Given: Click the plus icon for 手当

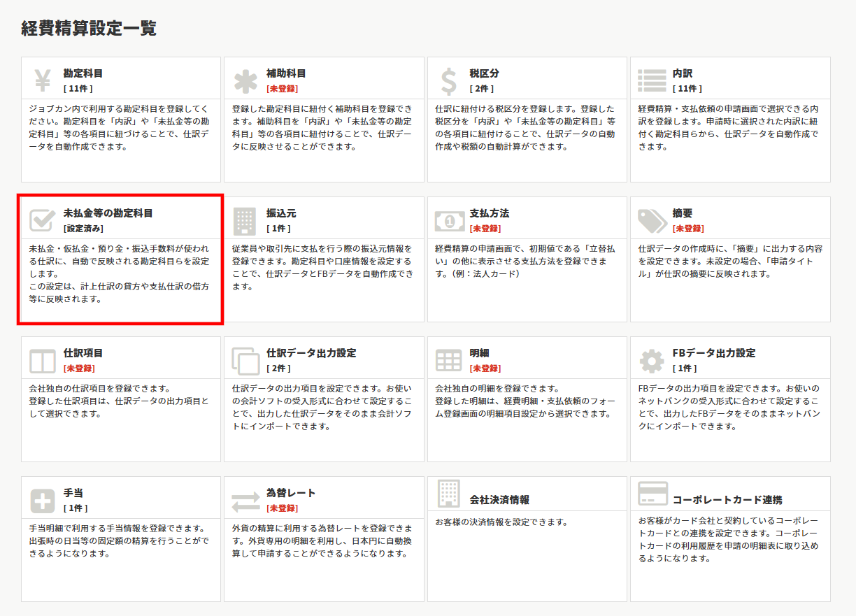Looking at the screenshot, I should [x=43, y=500].
